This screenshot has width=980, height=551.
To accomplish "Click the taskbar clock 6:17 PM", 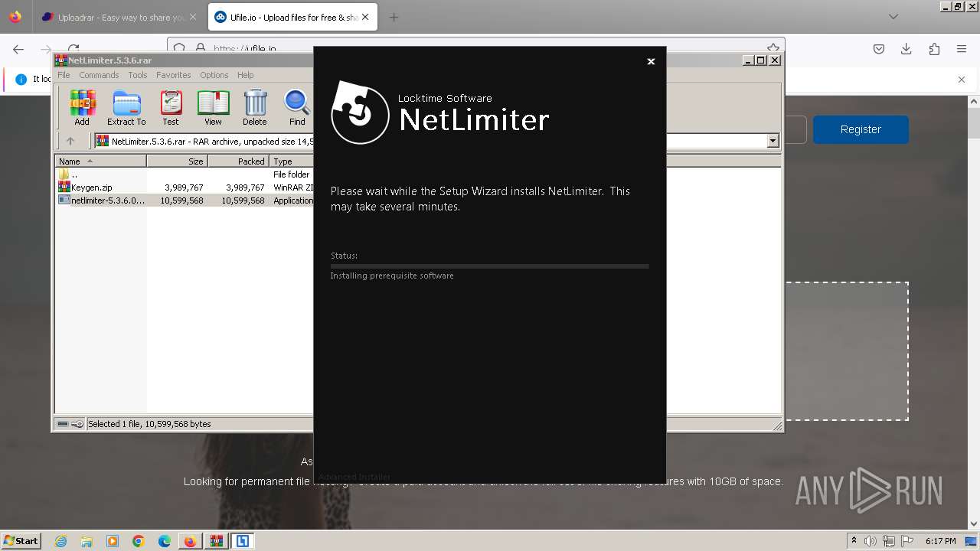I will click(940, 541).
